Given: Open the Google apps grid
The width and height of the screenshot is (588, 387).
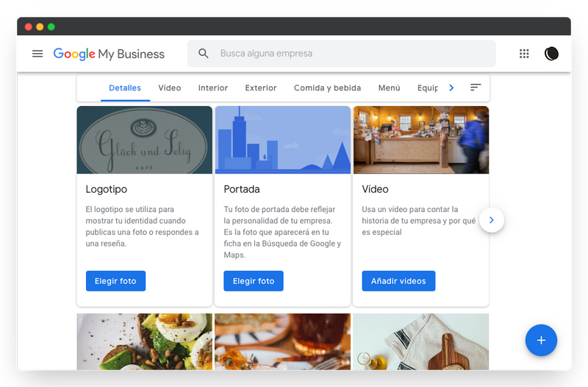Looking at the screenshot, I should click(x=524, y=54).
